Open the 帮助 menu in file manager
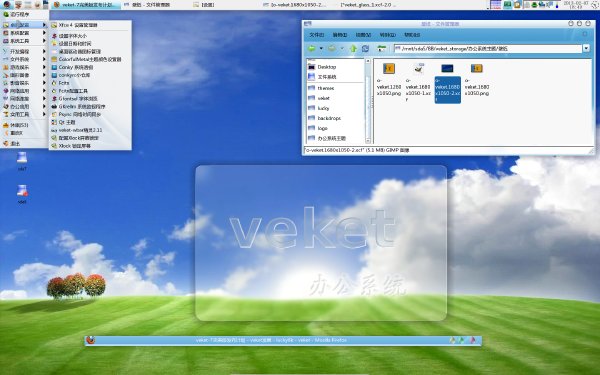 (x=412, y=35)
